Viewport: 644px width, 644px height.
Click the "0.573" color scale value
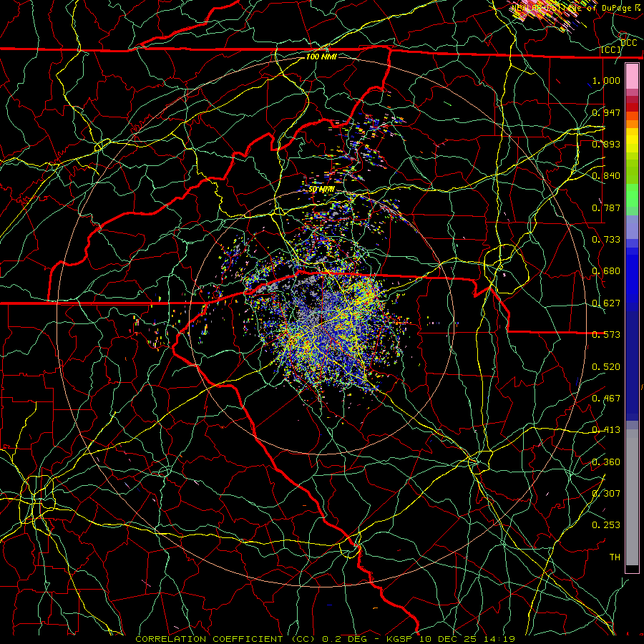pyautogui.click(x=606, y=334)
